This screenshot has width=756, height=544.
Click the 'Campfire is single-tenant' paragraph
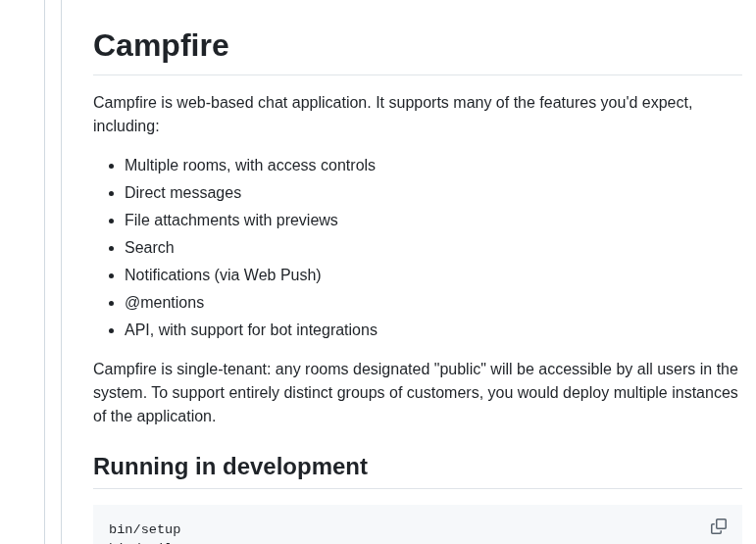(x=416, y=393)
